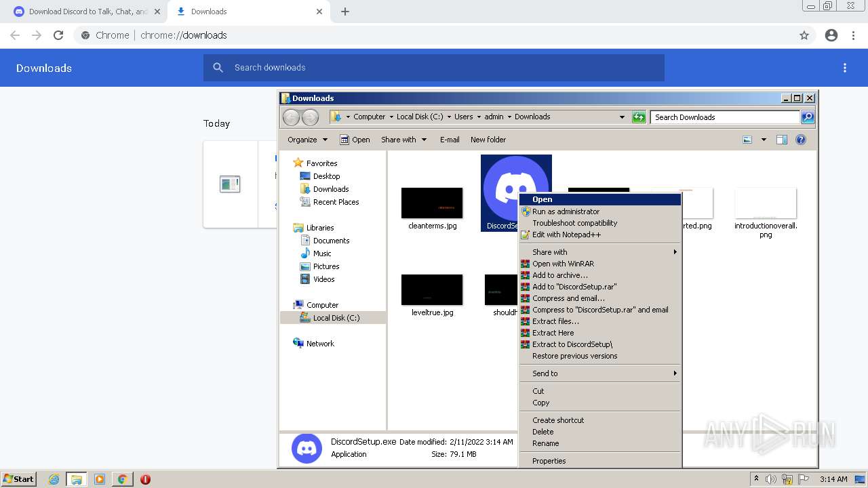Choose Properties in context menu
This screenshot has width=868, height=488.
(600, 461)
